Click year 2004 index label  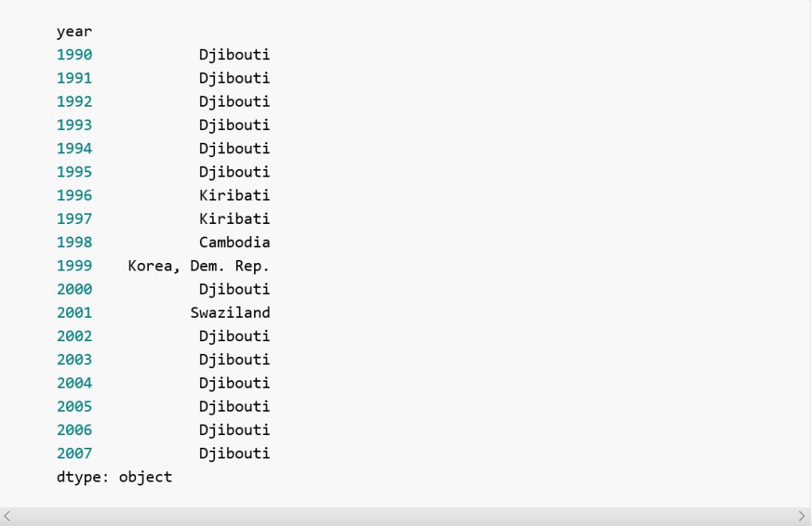click(x=74, y=383)
